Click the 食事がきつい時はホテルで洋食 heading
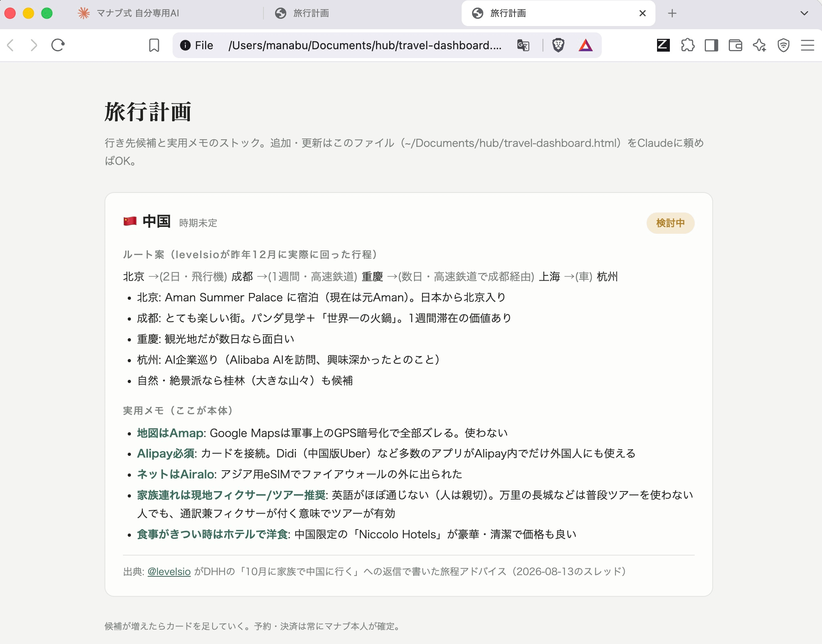The image size is (822, 644). (x=213, y=534)
